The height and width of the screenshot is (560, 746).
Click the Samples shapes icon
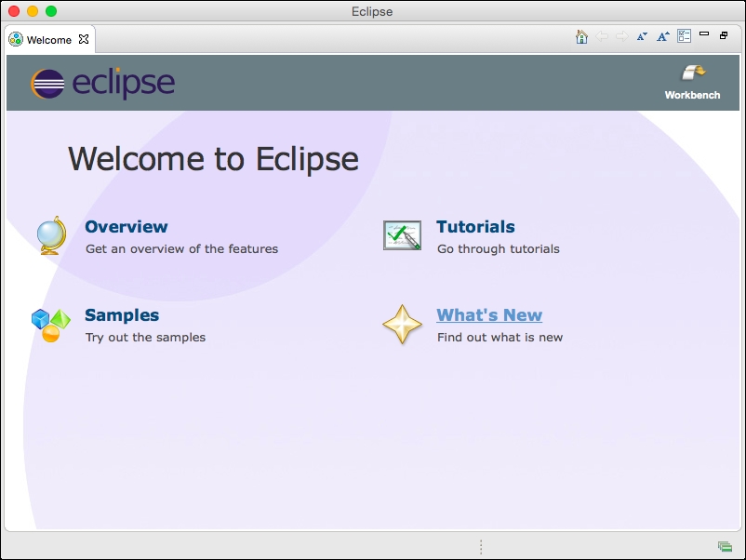tap(51, 324)
